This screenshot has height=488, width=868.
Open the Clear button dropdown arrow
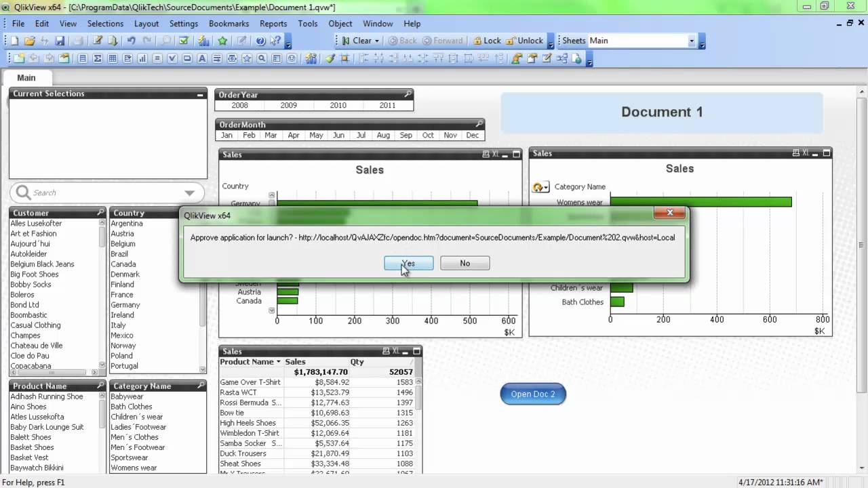point(377,41)
